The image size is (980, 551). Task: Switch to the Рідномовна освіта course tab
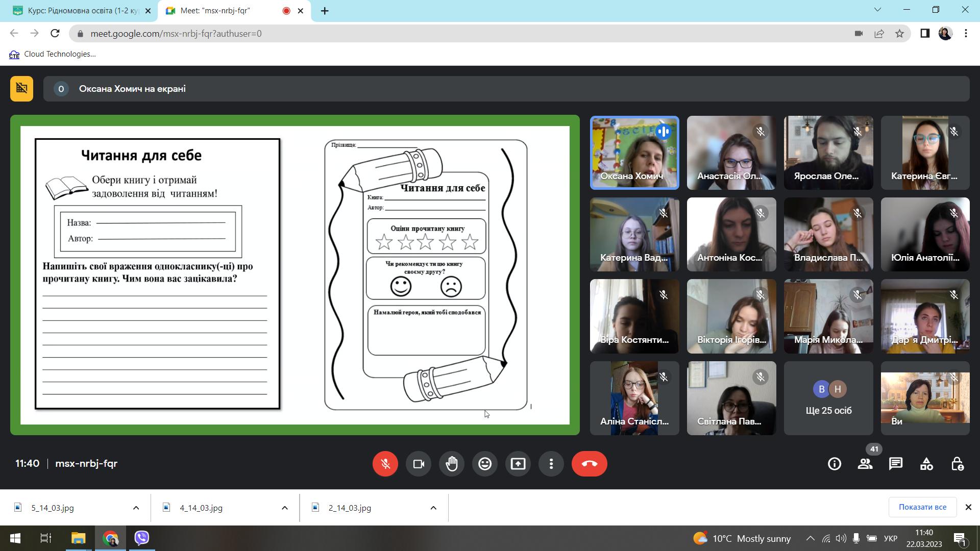[82, 11]
